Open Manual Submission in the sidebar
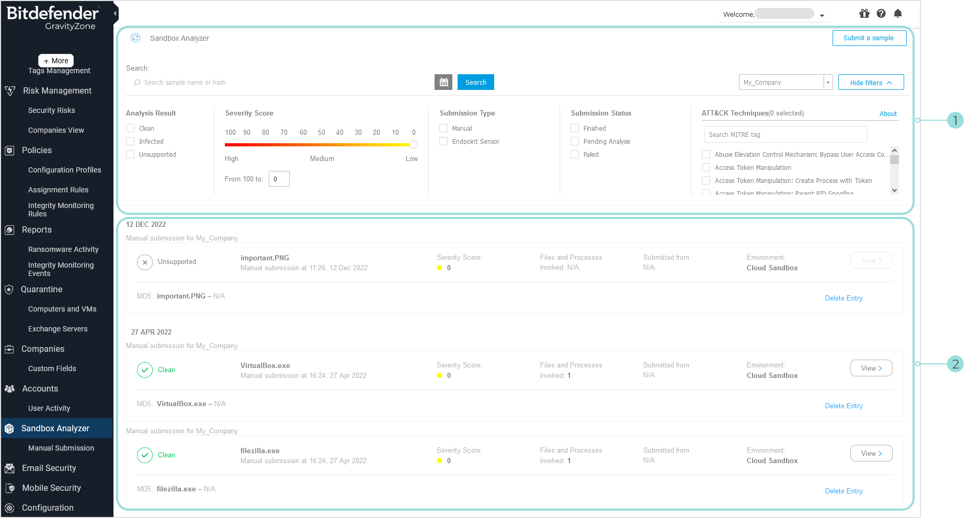 click(x=61, y=448)
